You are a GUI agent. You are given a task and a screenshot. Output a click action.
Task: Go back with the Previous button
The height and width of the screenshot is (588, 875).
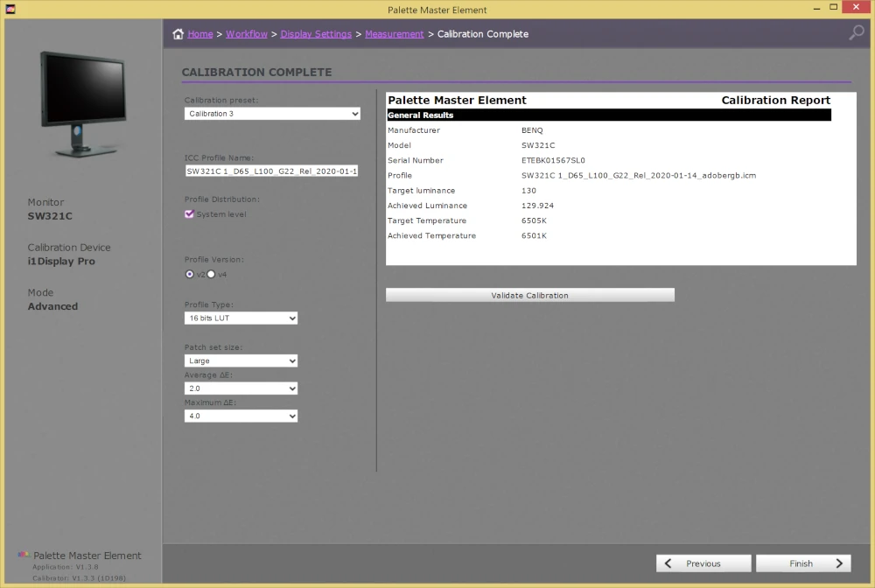coord(703,563)
